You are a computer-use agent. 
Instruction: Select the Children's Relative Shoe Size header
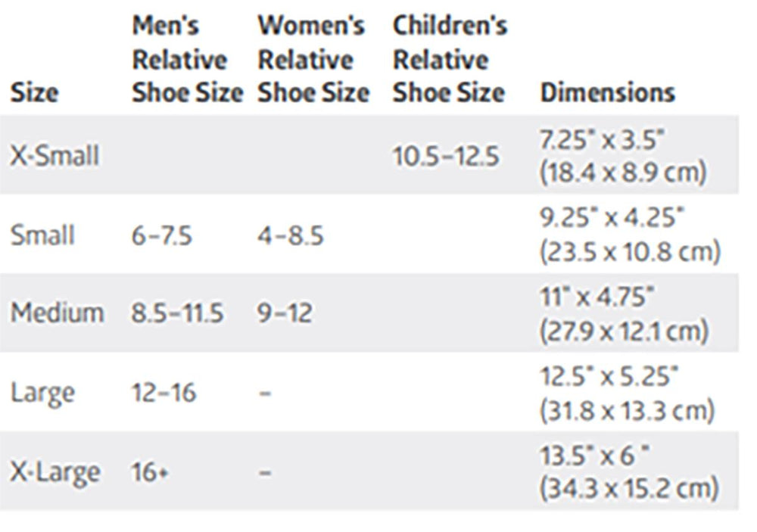click(450, 59)
